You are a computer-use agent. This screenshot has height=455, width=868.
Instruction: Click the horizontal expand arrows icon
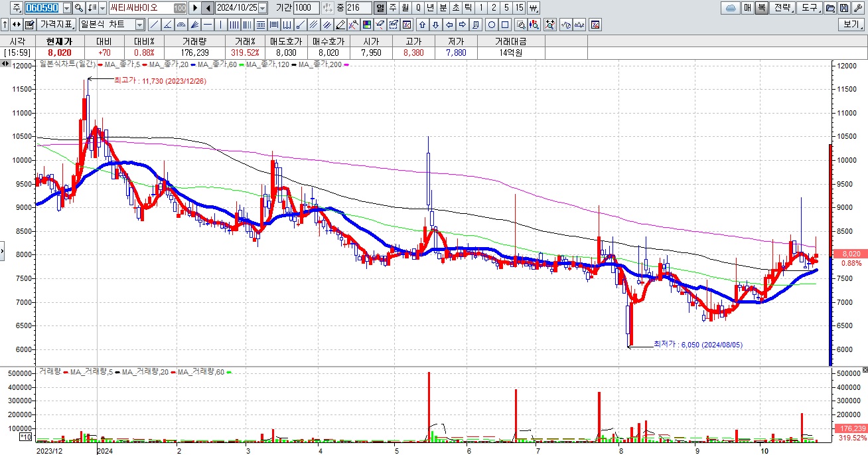(16, 25)
